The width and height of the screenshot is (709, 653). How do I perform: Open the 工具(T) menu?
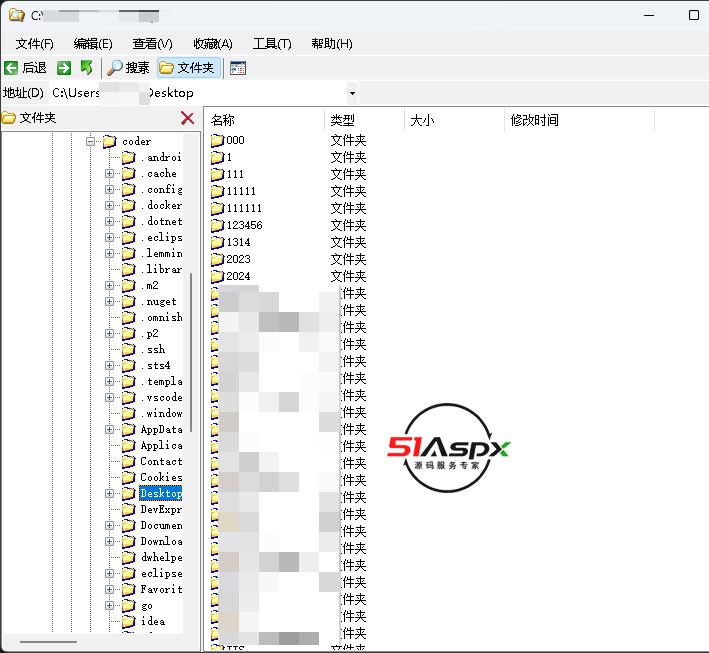(x=272, y=44)
